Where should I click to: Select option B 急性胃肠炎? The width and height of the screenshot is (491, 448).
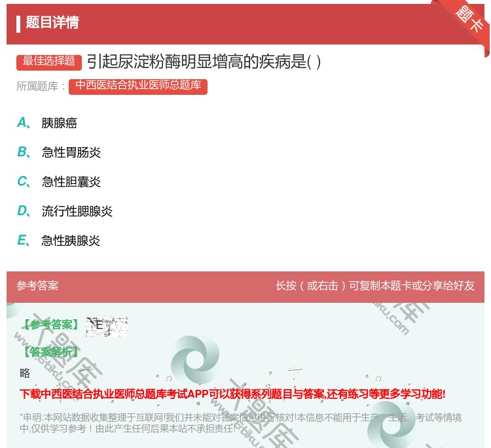click(71, 152)
